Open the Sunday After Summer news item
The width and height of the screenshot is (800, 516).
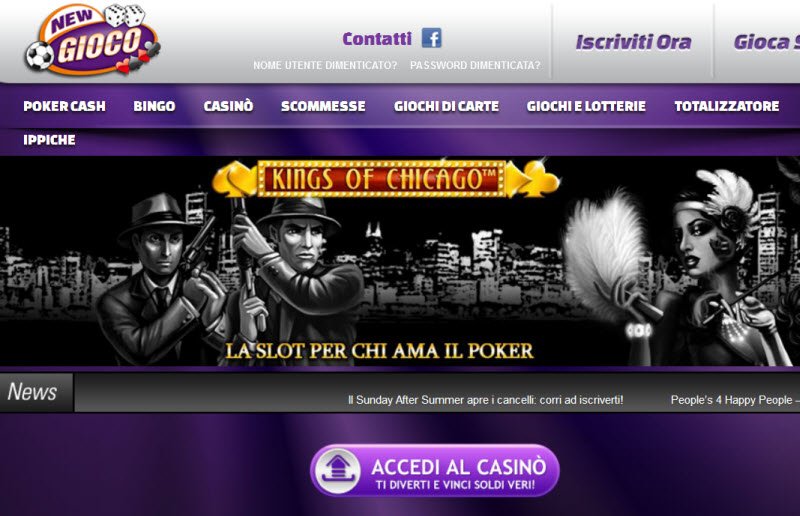coord(485,400)
